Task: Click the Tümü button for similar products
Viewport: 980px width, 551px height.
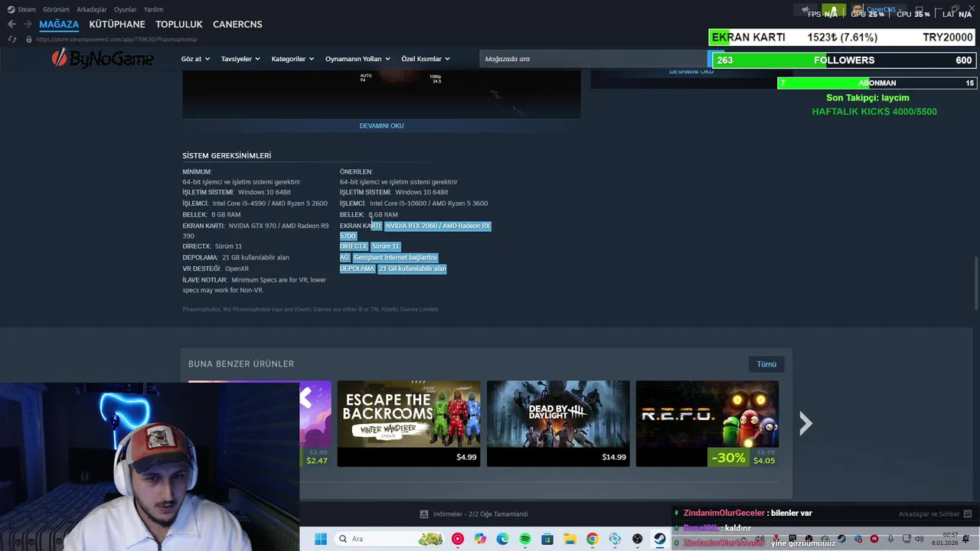Action: pos(766,364)
